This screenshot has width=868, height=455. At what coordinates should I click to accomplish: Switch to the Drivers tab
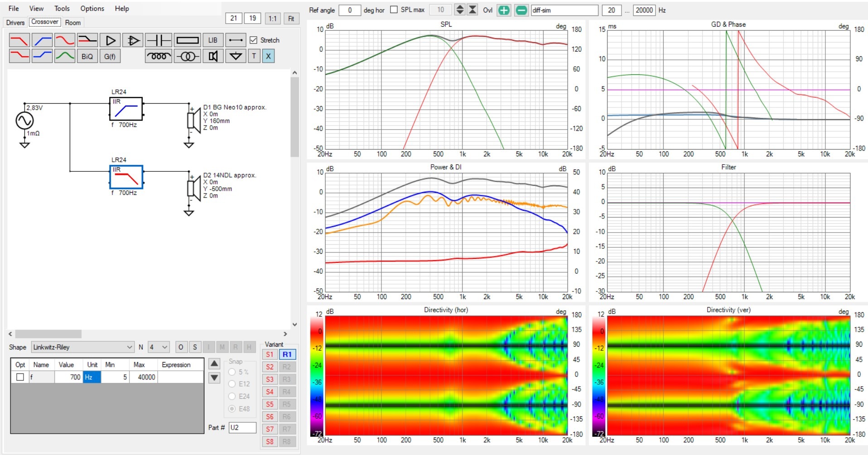pyautogui.click(x=15, y=22)
